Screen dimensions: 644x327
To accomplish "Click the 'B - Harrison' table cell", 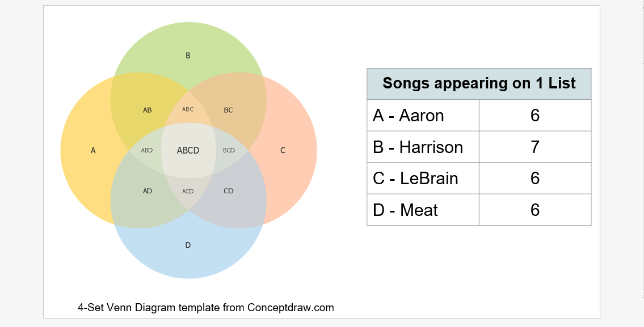I will coord(423,147).
